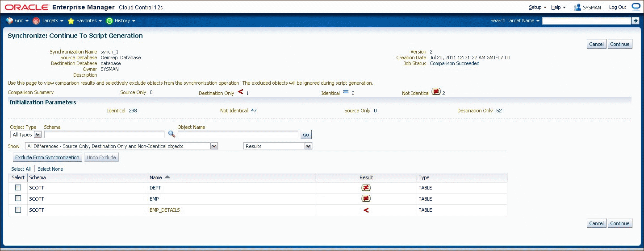
Task: Open the EMP_DETAILS table link
Action: 165,210
